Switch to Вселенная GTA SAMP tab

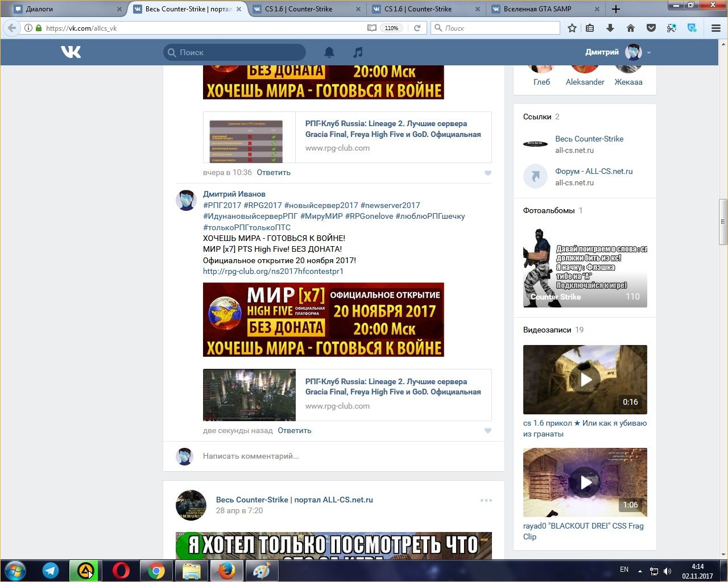(x=544, y=9)
